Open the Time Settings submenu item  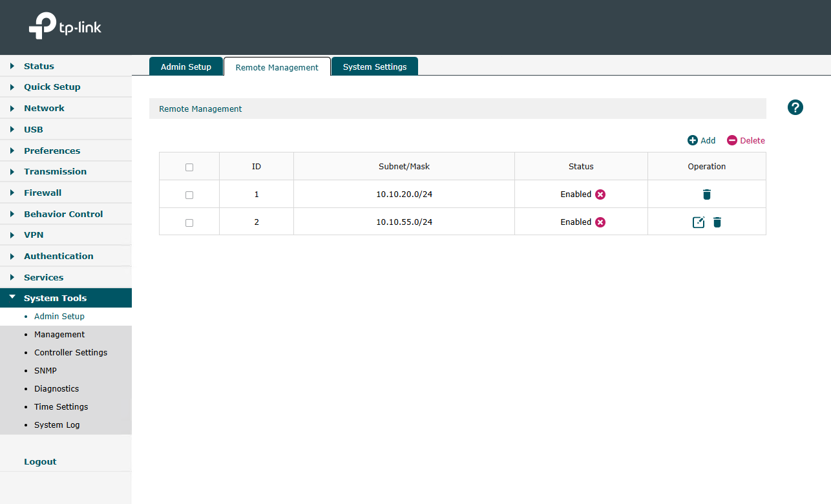click(x=61, y=406)
